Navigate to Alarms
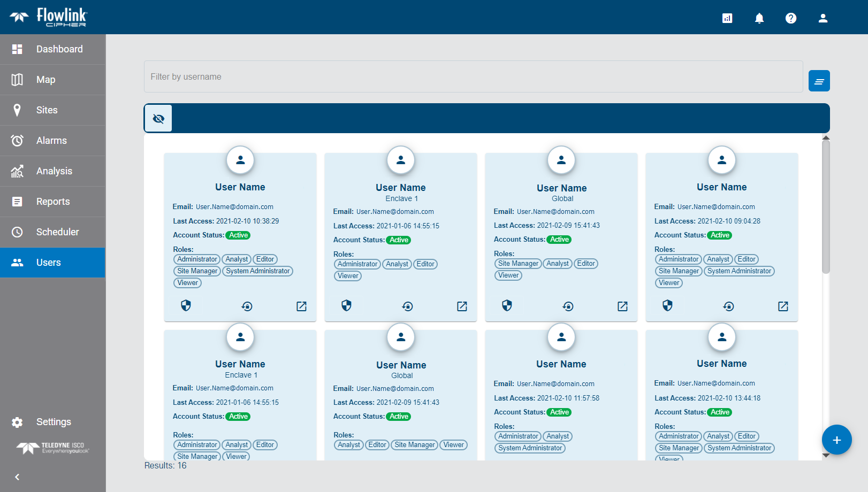The width and height of the screenshot is (868, 492). pos(52,141)
